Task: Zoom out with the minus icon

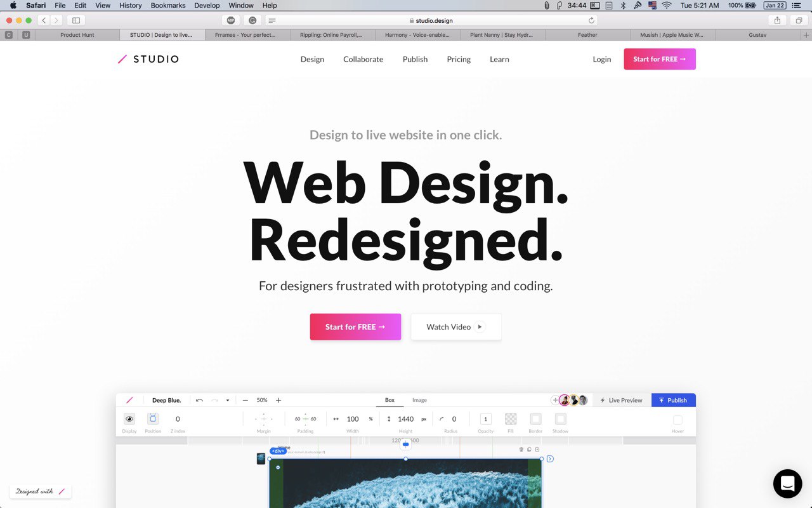Action: coord(245,400)
